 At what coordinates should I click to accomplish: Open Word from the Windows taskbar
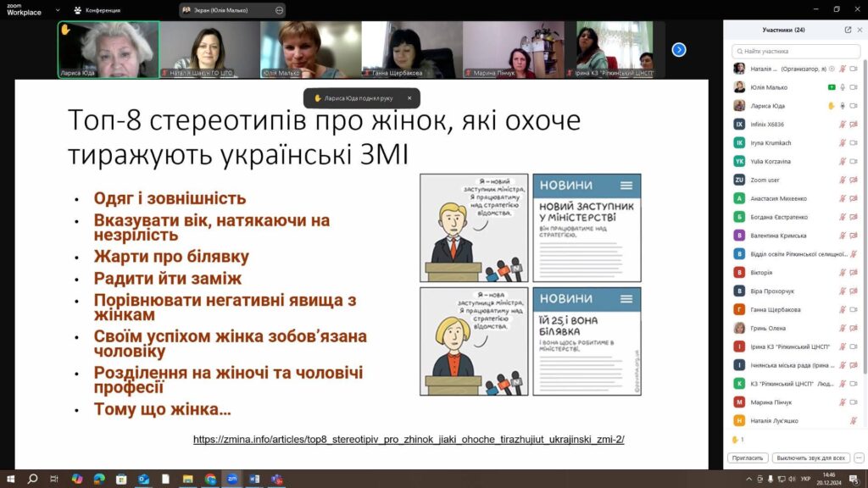(x=254, y=479)
